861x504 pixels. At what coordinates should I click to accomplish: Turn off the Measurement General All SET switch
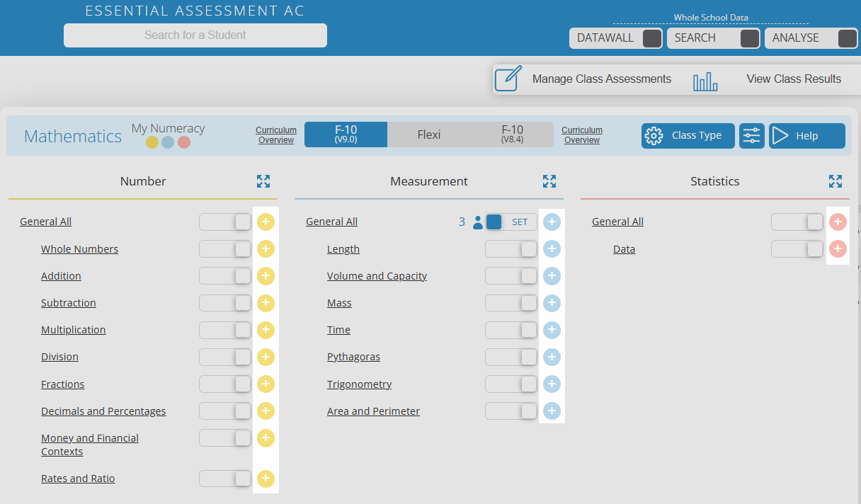511,222
